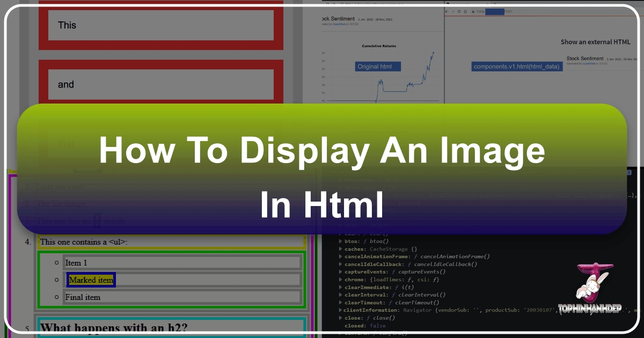The image size is (644, 338).
Task: Click the function icon next to clearTimeout
Action: pyautogui.click(x=391, y=303)
